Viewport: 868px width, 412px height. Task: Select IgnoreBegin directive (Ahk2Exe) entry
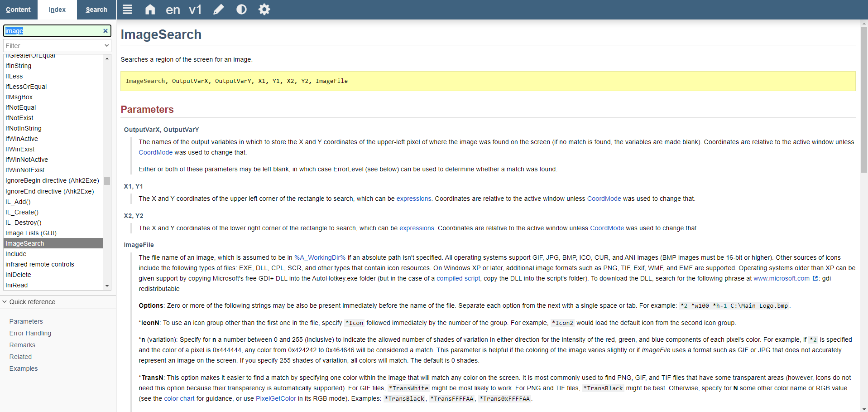[x=53, y=180]
